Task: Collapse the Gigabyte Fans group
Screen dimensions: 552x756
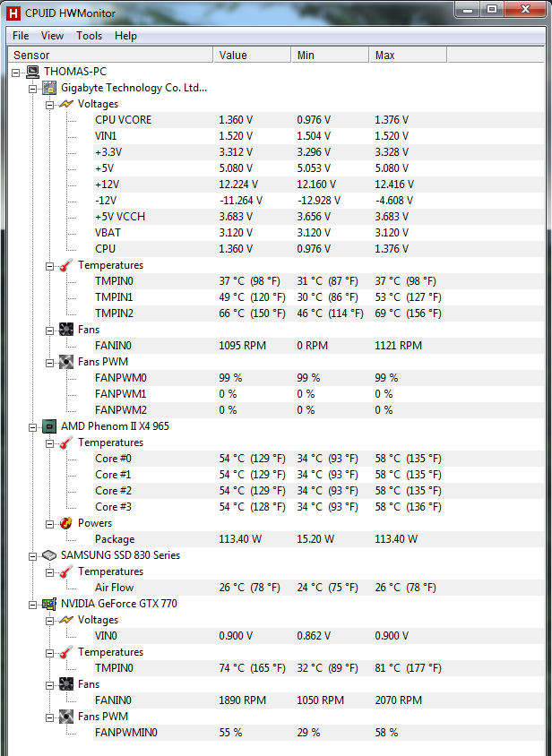Action: coord(49,331)
